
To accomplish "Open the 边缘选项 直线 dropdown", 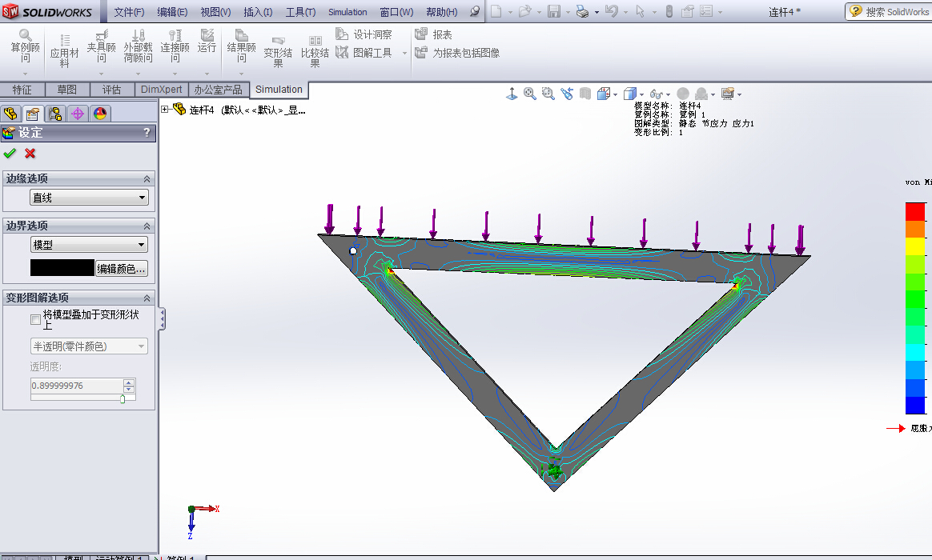I will click(89, 198).
